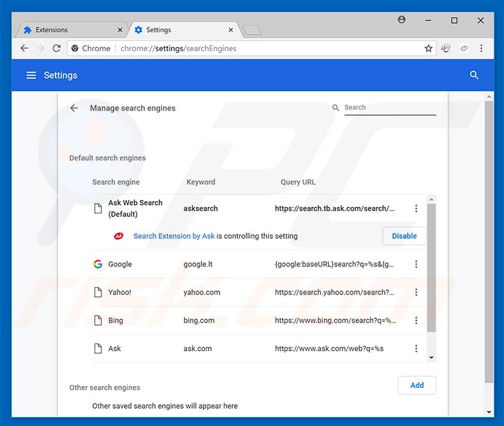Click the Query URL column header
This screenshot has width=504, height=426.
click(x=298, y=182)
